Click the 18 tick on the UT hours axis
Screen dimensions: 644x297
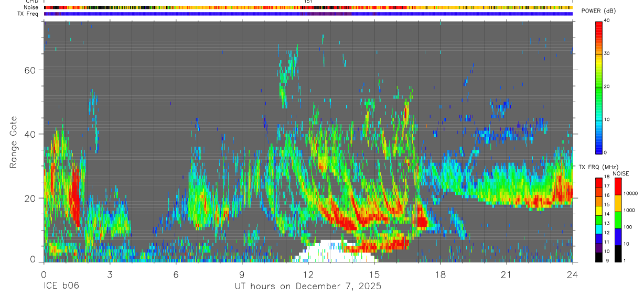point(441,274)
